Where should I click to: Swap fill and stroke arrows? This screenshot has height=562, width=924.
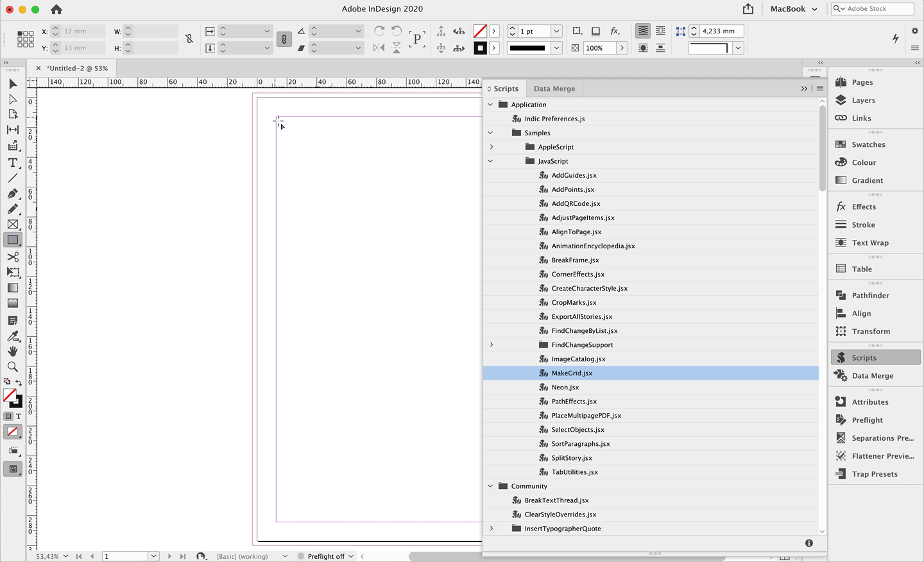(19, 383)
